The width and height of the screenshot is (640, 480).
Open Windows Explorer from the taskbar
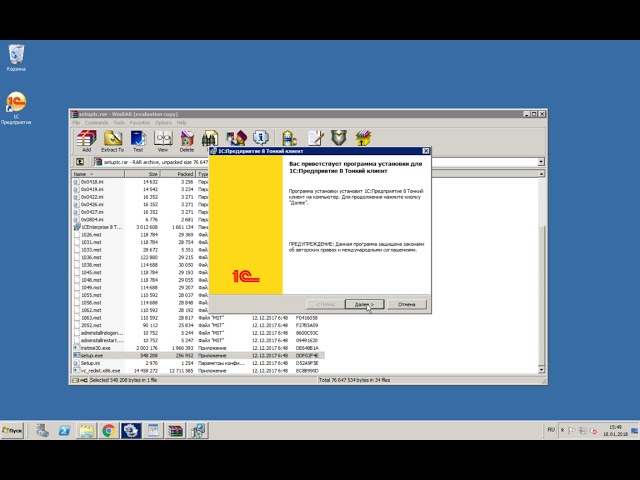coord(87,430)
